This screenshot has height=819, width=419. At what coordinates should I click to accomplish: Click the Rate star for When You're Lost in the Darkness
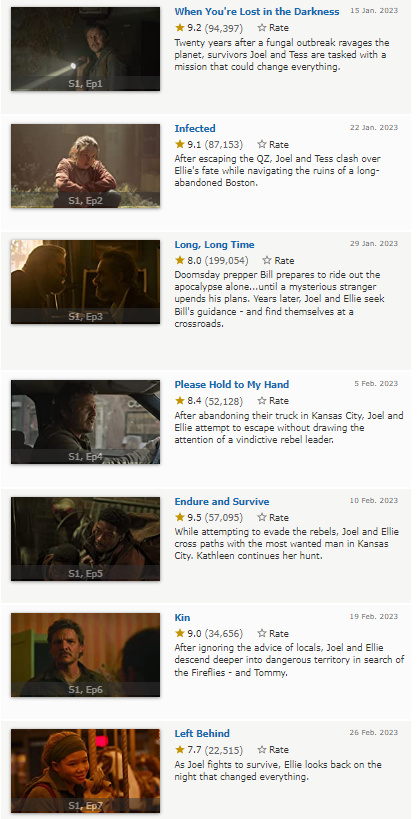[x=262, y=28]
